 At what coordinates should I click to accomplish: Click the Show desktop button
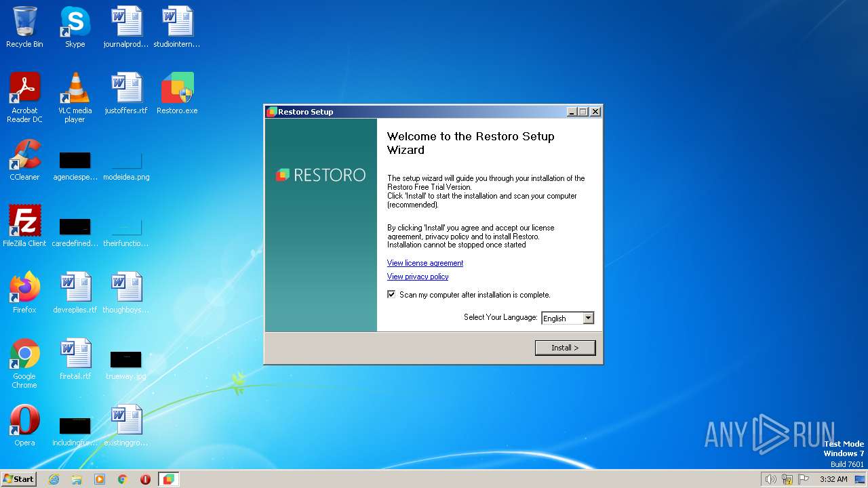click(861, 479)
